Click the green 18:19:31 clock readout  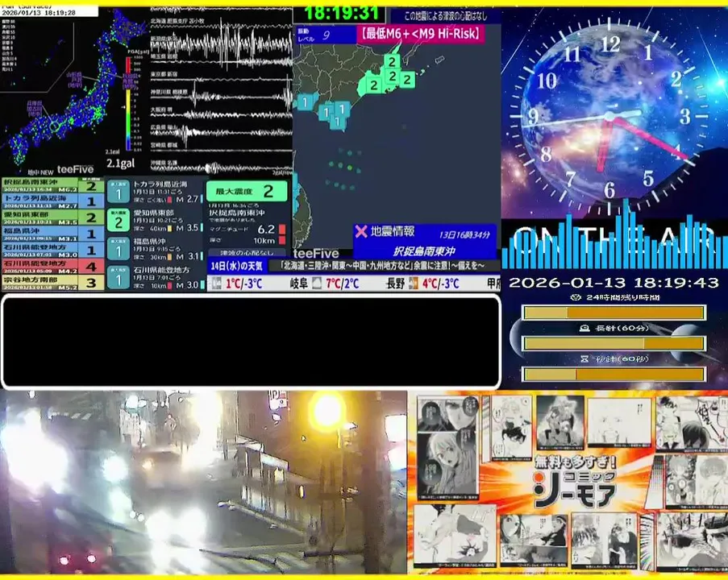(341, 13)
